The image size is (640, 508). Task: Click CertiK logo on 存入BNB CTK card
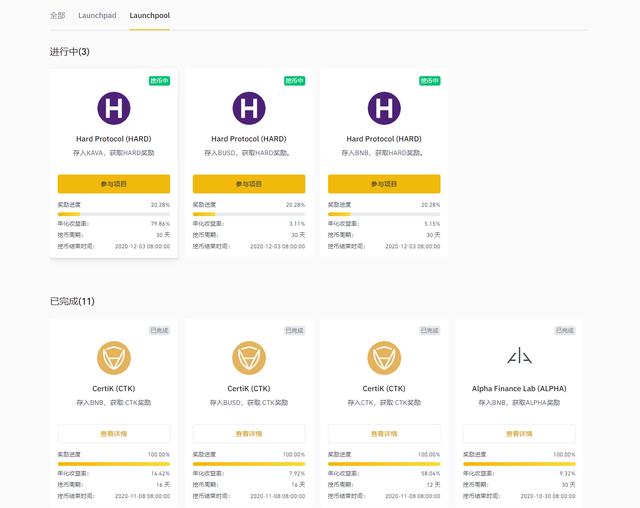pos(114,358)
